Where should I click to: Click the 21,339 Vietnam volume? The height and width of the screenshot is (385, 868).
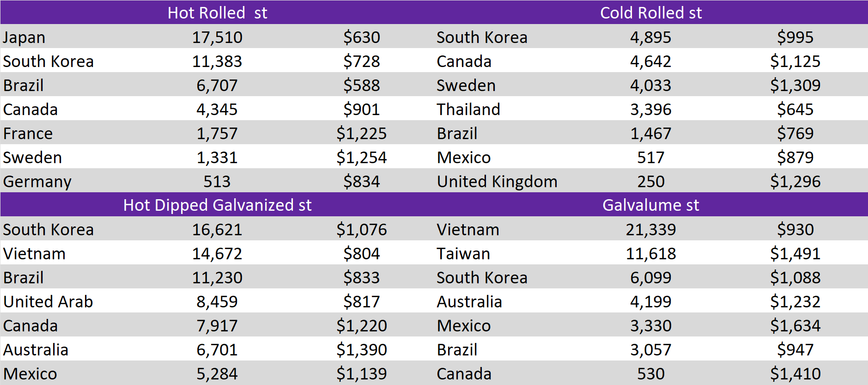click(x=650, y=230)
